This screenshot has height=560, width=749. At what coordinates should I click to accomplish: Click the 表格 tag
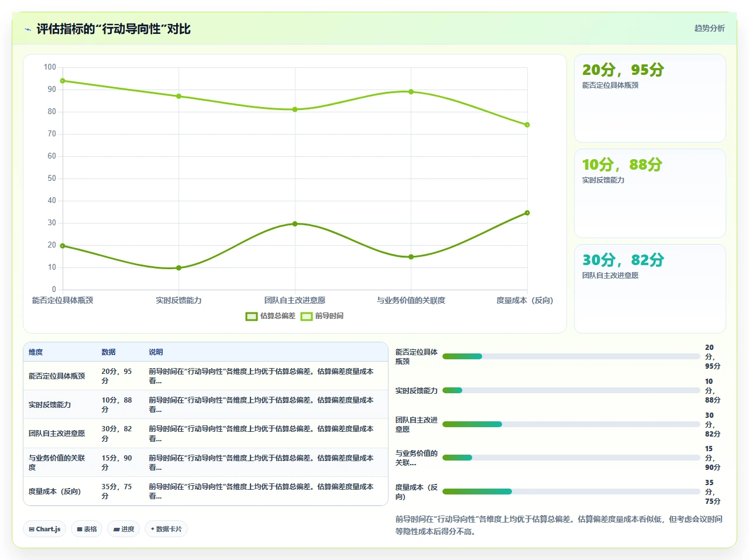pos(87,529)
